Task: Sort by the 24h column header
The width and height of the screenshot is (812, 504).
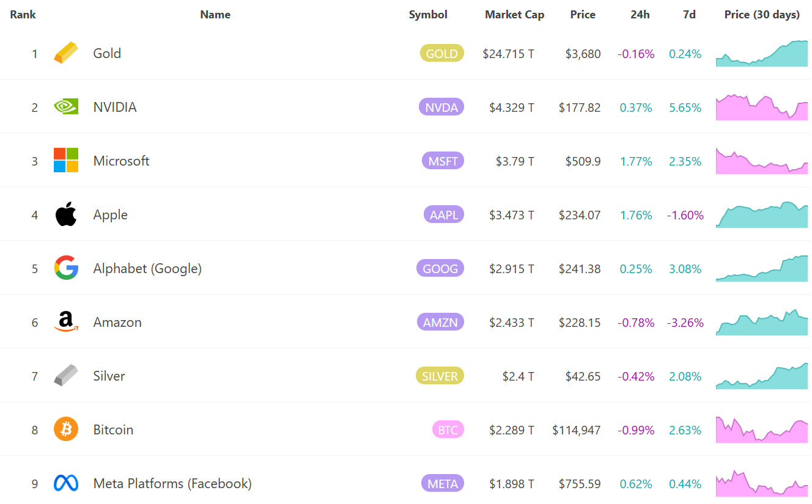Action: [640, 15]
